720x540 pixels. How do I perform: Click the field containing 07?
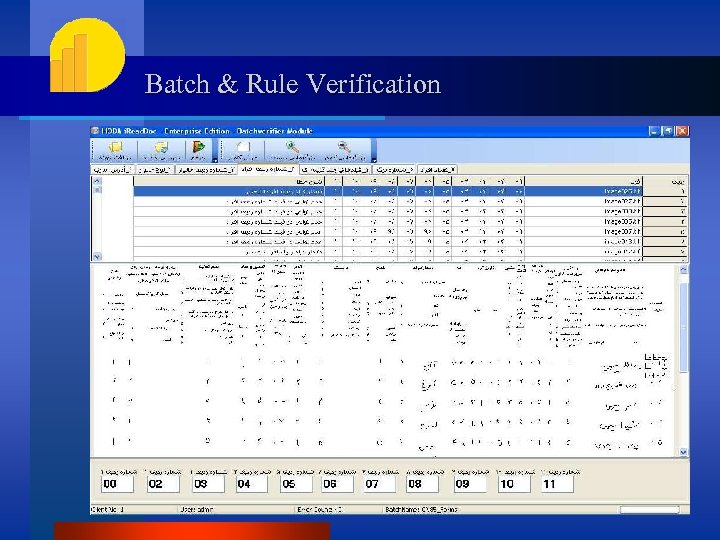tap(379, 484)
